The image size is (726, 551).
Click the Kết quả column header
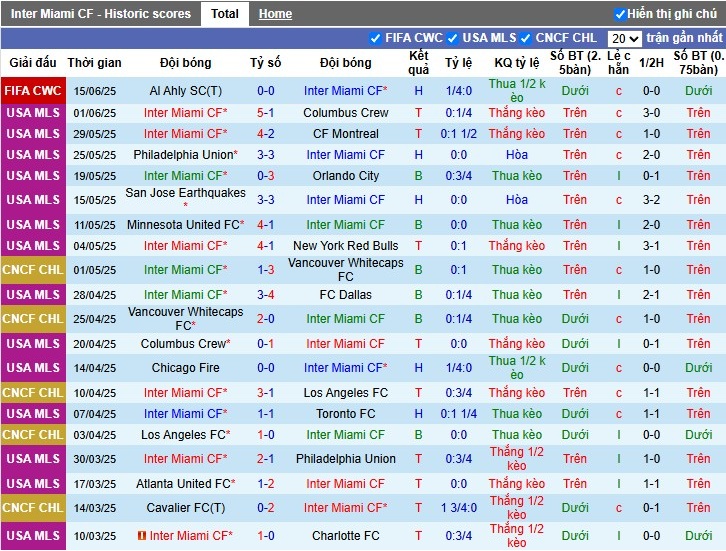pos(419,63)
